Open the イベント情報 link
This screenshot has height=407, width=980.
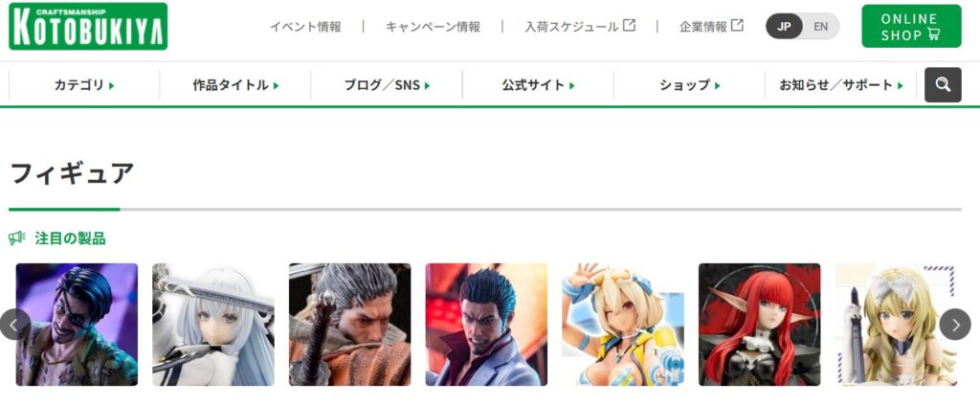pyautogui.click(x=305, y=27)
